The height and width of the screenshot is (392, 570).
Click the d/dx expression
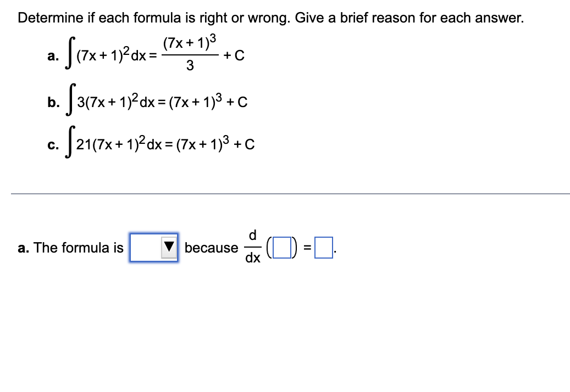[x=253, y=247]
